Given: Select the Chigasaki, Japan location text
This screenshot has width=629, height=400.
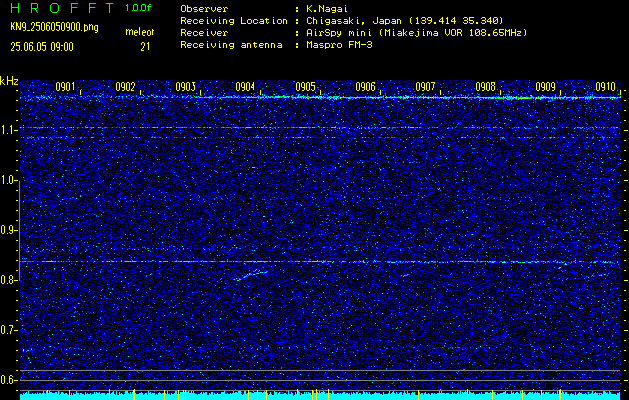Looking at the screenshot, I should click(x=404, y=21).
